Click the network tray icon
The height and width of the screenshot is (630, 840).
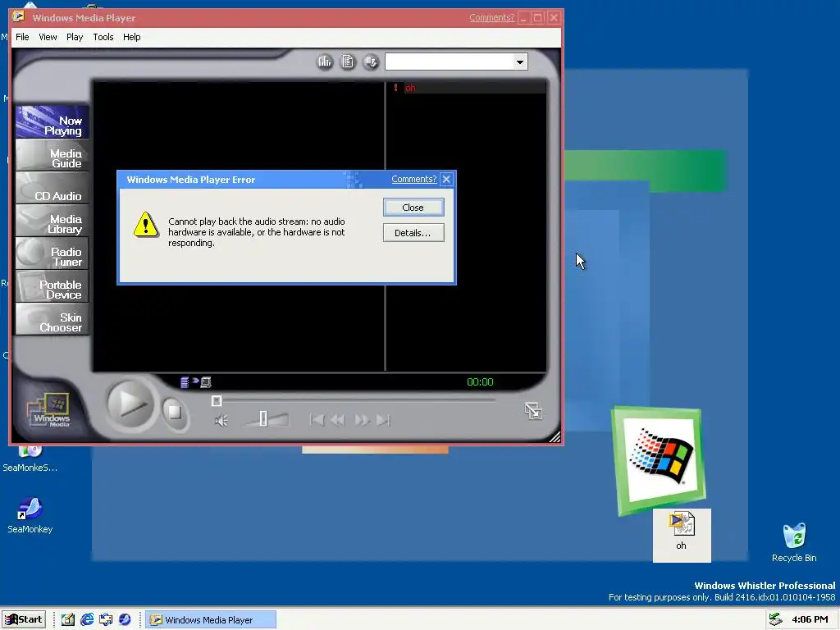(x=775, y=620)
